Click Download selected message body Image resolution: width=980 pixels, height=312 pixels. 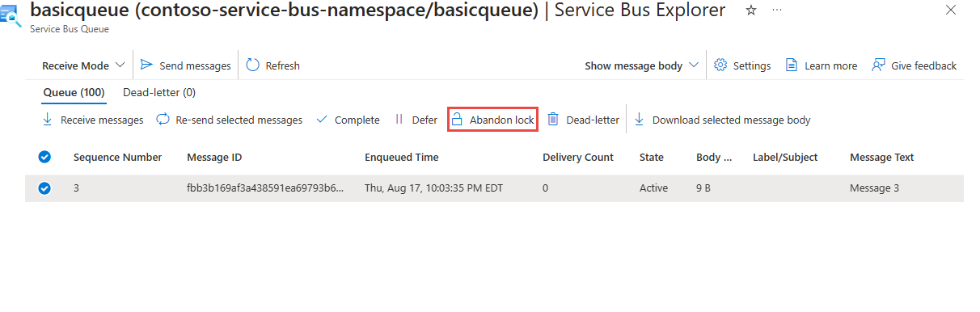click(722, 120)
